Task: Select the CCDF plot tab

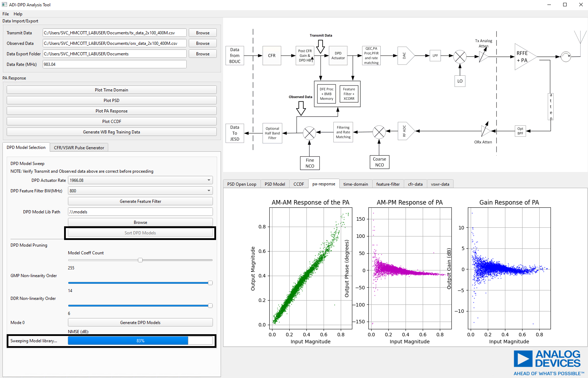Action: (x=298, y=184)
